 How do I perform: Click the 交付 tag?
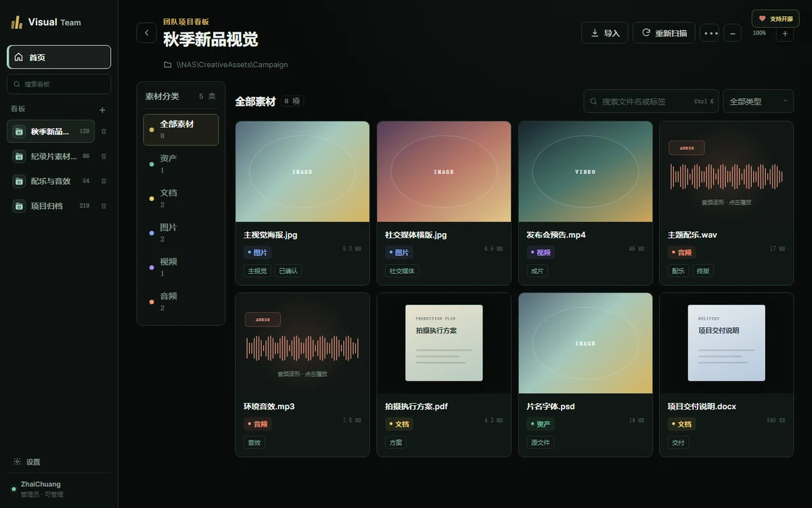[679, 442]
